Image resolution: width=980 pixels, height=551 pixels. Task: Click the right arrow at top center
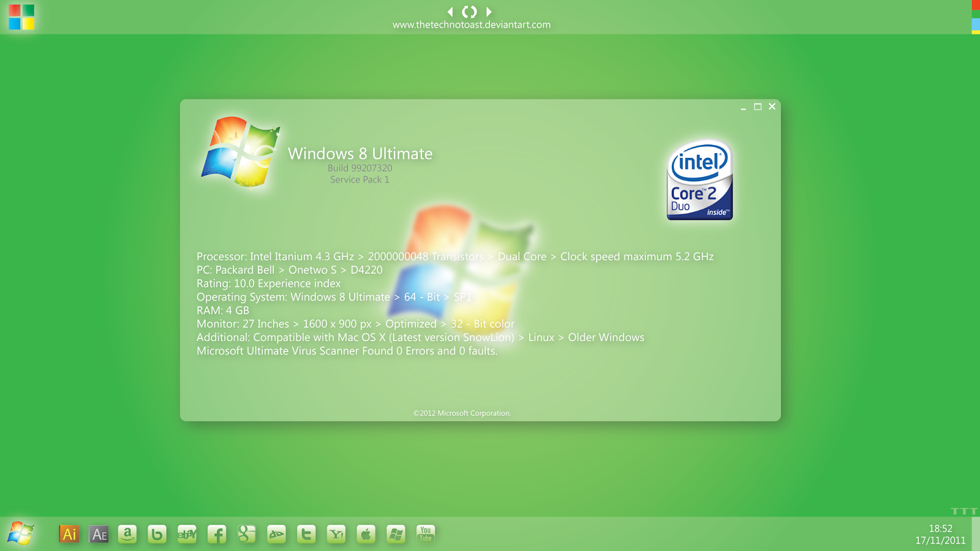(x=489, y=11)
